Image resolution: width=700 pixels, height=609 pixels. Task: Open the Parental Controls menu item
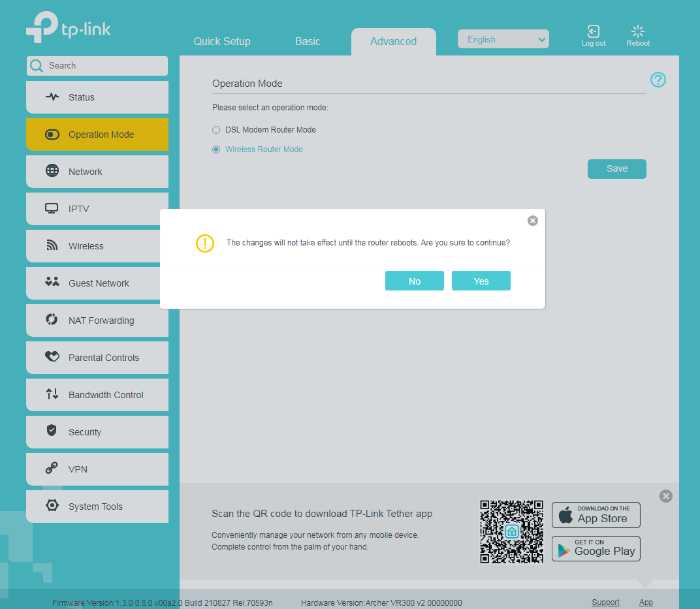pos(97,358)
